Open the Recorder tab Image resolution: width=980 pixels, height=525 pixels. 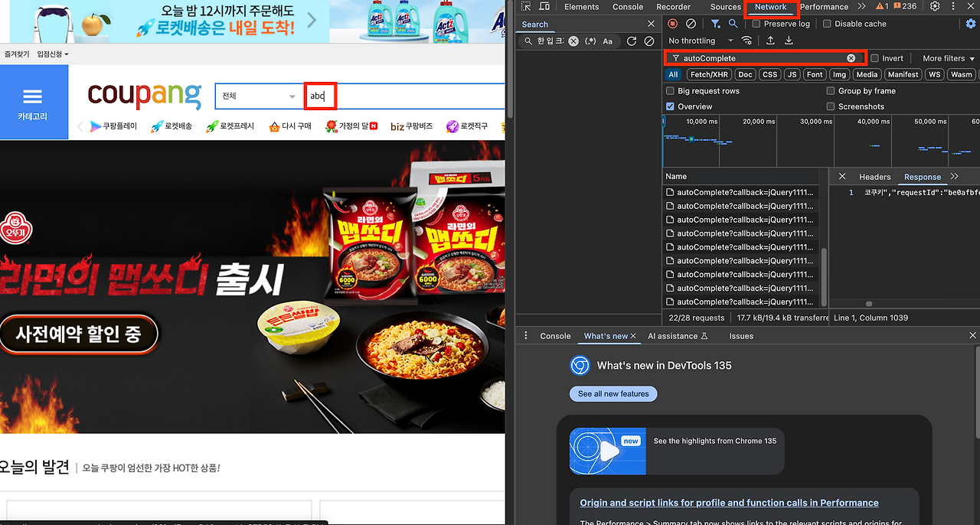pos(674,6)
